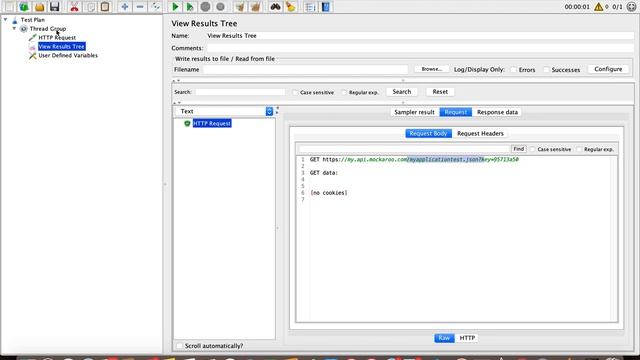Viewport: 640px width, 360px height.
Task: Select the Thread Group tree label
Action: pos(47,29)
